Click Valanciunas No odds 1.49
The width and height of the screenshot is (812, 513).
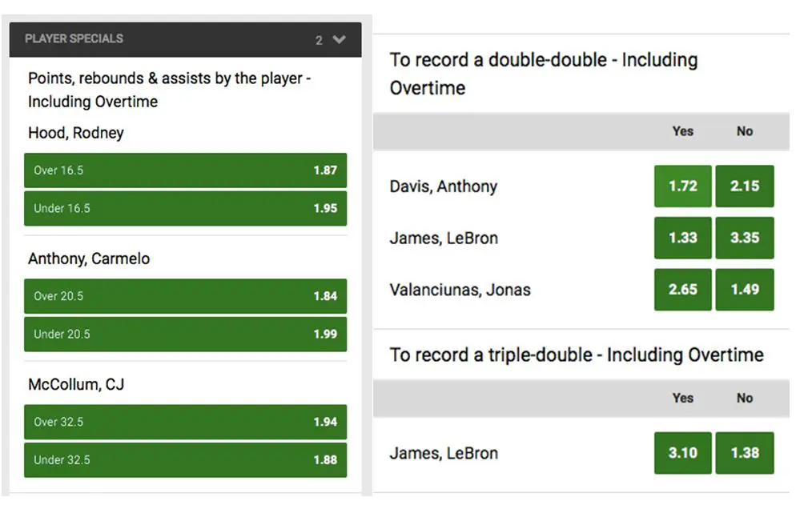[x=745, y=290]
